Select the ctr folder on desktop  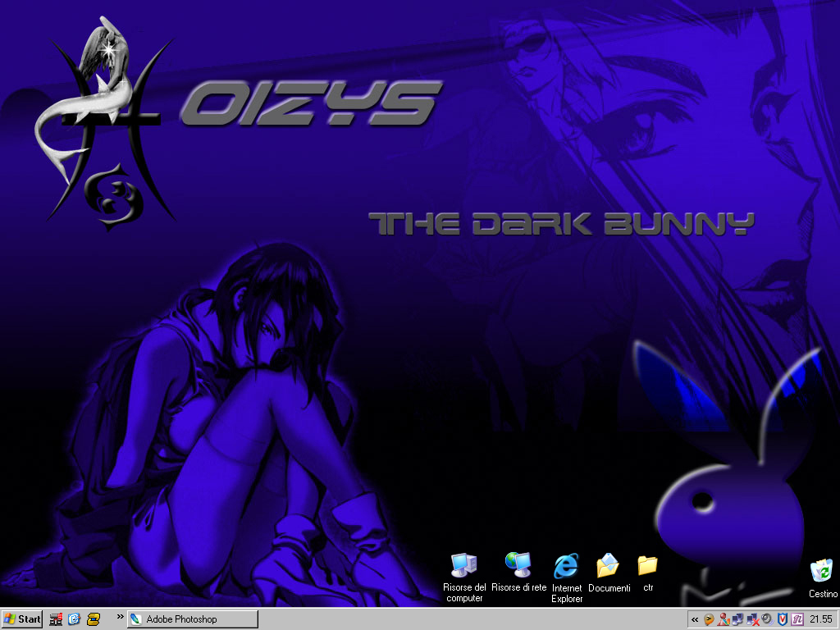(647, 566)
